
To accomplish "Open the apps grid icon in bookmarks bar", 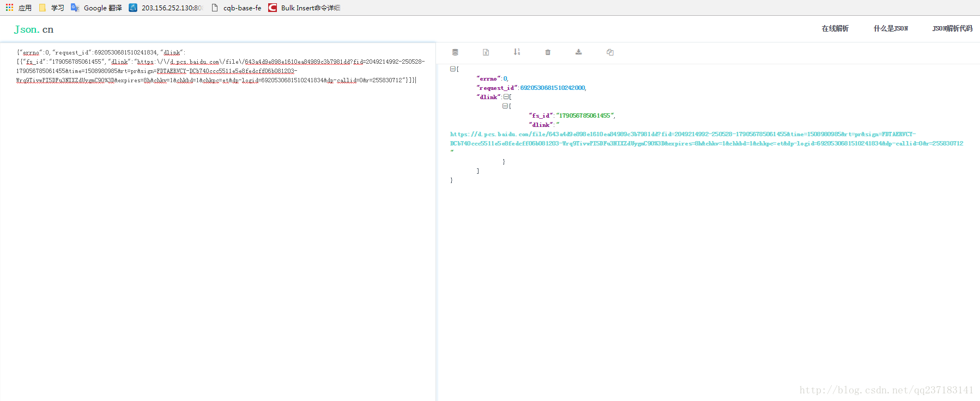I will pyautogui.click(x=9, y=8).
